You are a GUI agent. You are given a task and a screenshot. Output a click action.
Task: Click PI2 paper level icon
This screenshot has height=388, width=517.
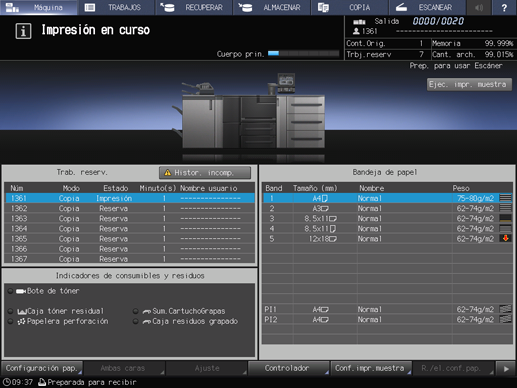[x=505, y=319]
